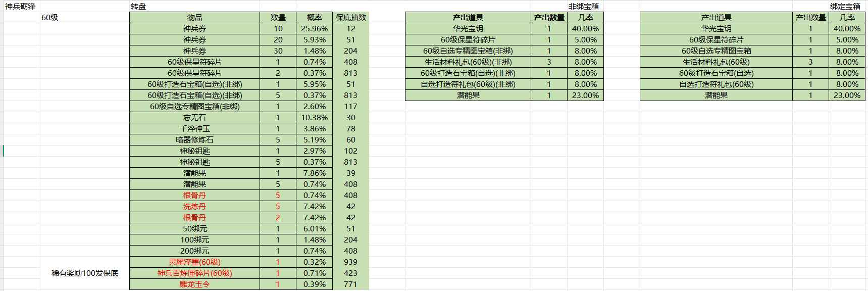Click the 稀有奖励100发保底 note cell
The image size is (868, 291).
85,273
